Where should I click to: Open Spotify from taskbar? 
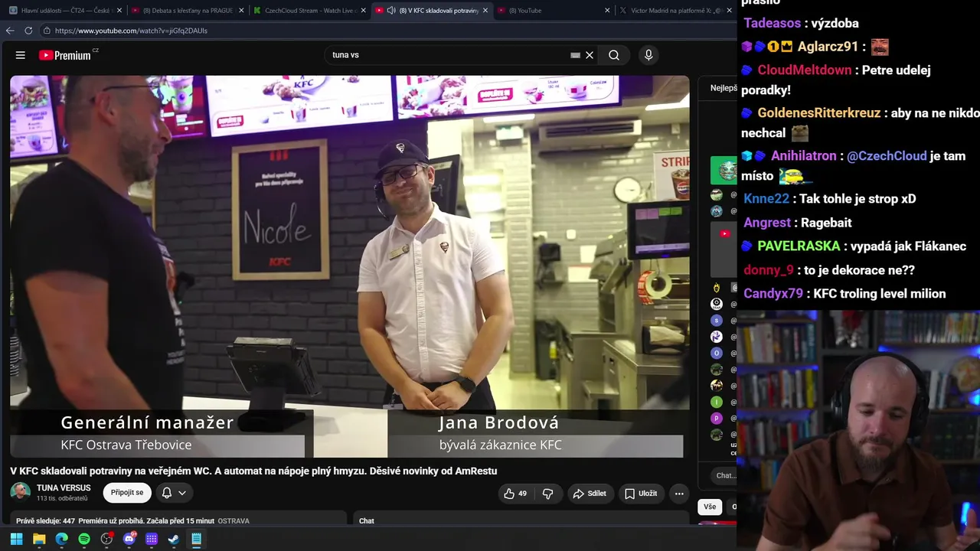tap(84, 540)
